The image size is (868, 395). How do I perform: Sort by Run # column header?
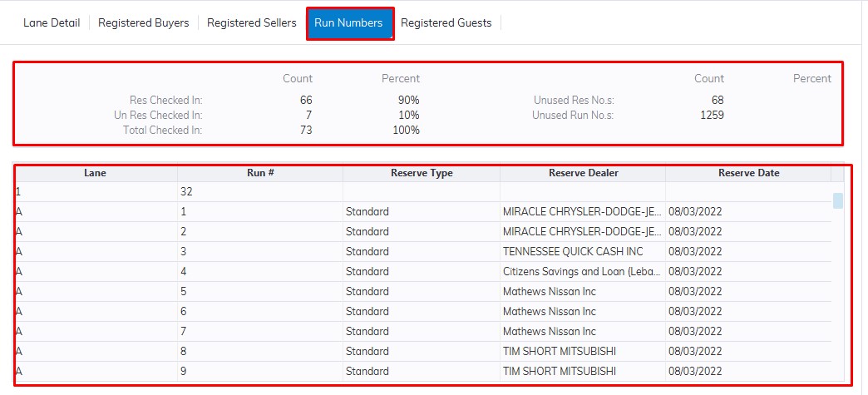coord(260,173)
